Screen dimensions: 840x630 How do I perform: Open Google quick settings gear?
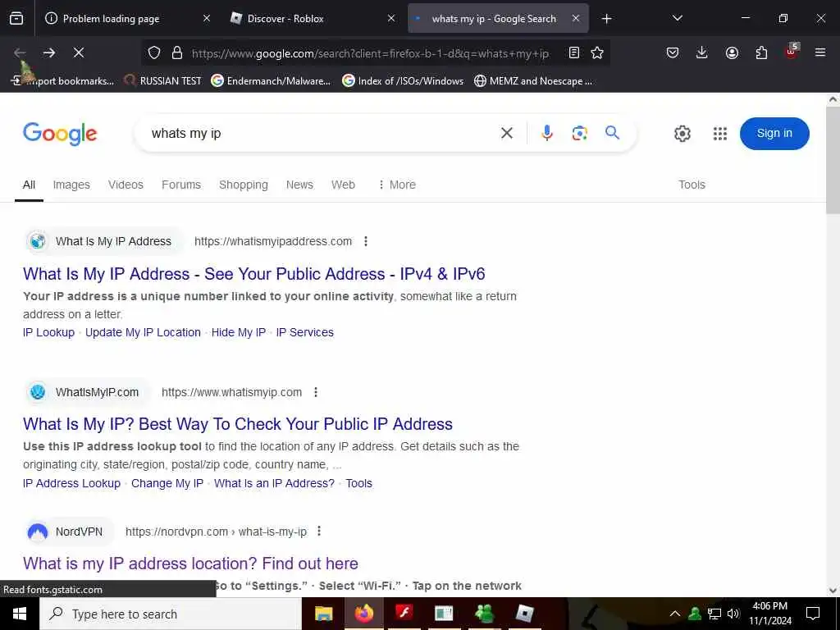pos(682,134)
